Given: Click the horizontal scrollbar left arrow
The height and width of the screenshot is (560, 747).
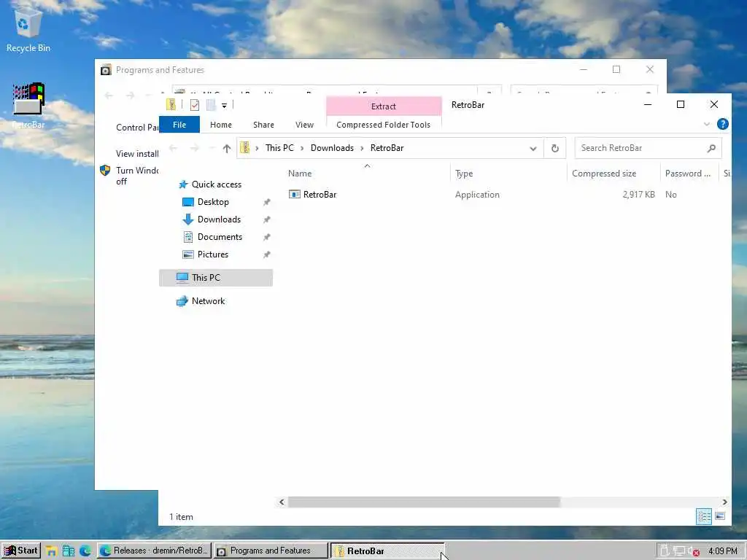Looking at the screenshot, I should (282, 502).
